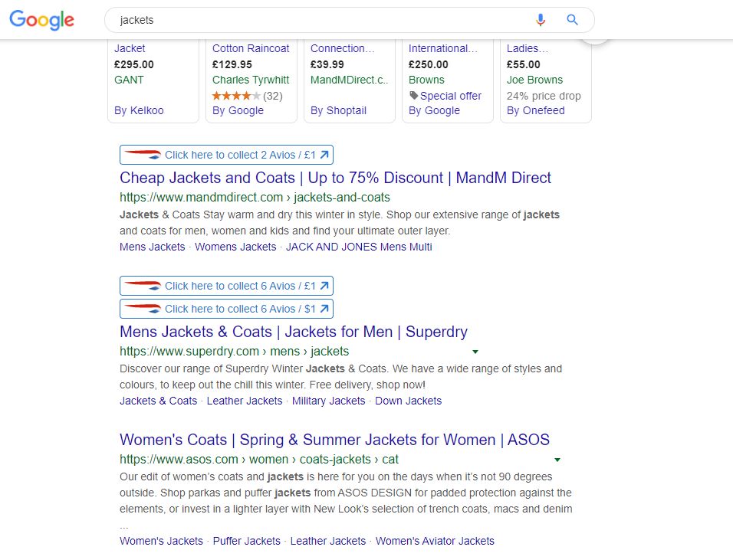The height and width of the screenshot is (560, 733).
Task: Open Mens Jackets & Coats Superdry result
Action: click(294, 332)
